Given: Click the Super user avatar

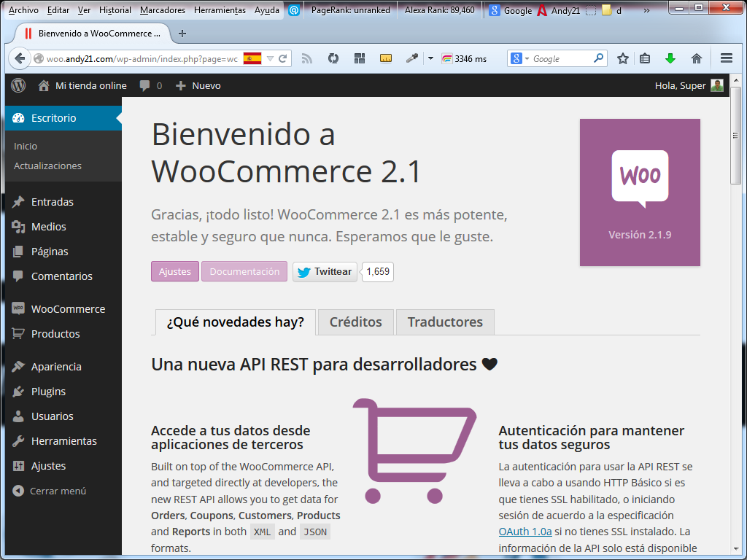Looking at the screenshot, I should coord(717,86).
